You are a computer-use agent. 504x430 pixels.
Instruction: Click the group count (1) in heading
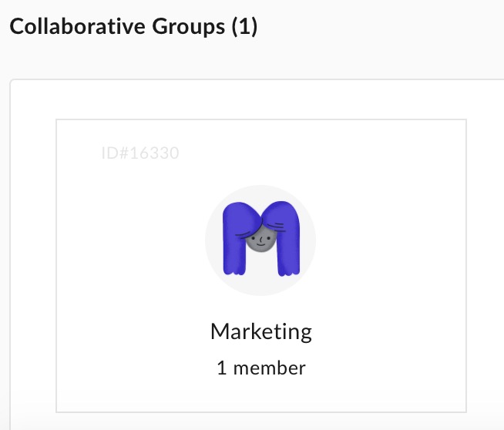[244, 26]
